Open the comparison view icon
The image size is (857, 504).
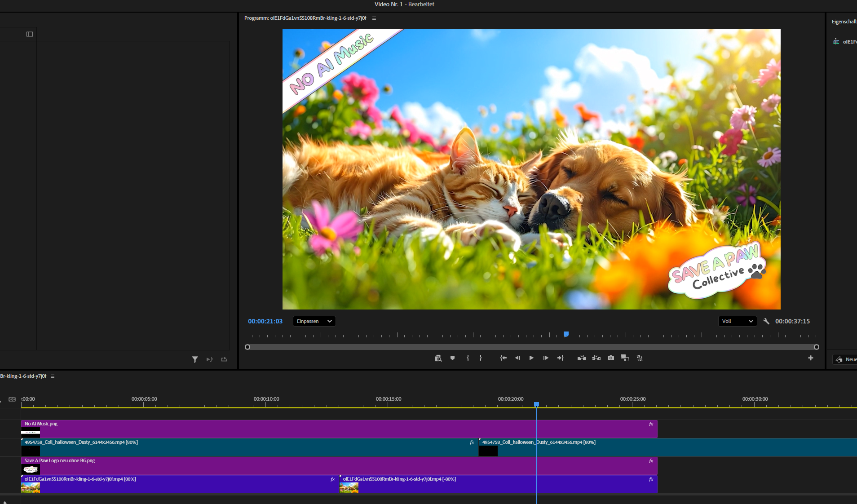[x=625, y=358]
